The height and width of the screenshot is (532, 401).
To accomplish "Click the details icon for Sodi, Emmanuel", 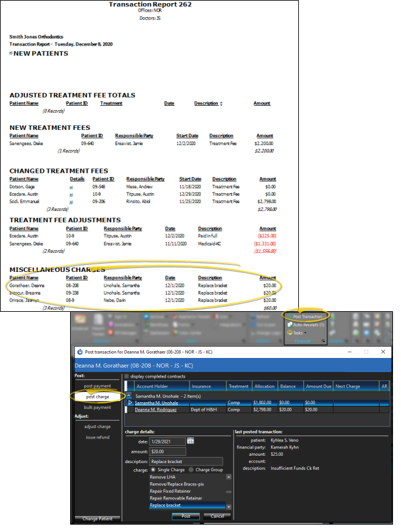I will [71, 201].
